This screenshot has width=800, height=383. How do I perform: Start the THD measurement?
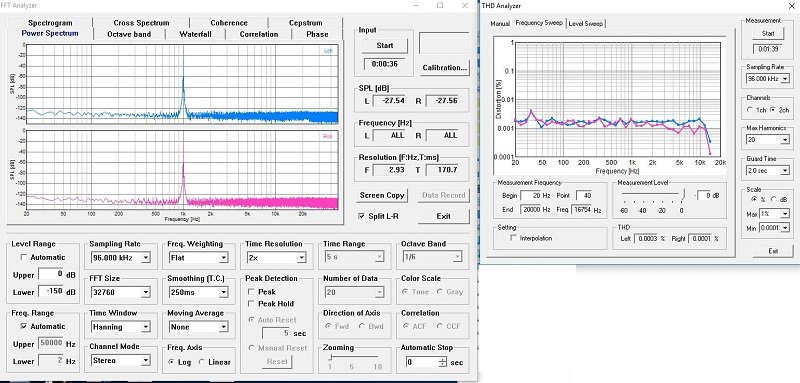[767, 33]
